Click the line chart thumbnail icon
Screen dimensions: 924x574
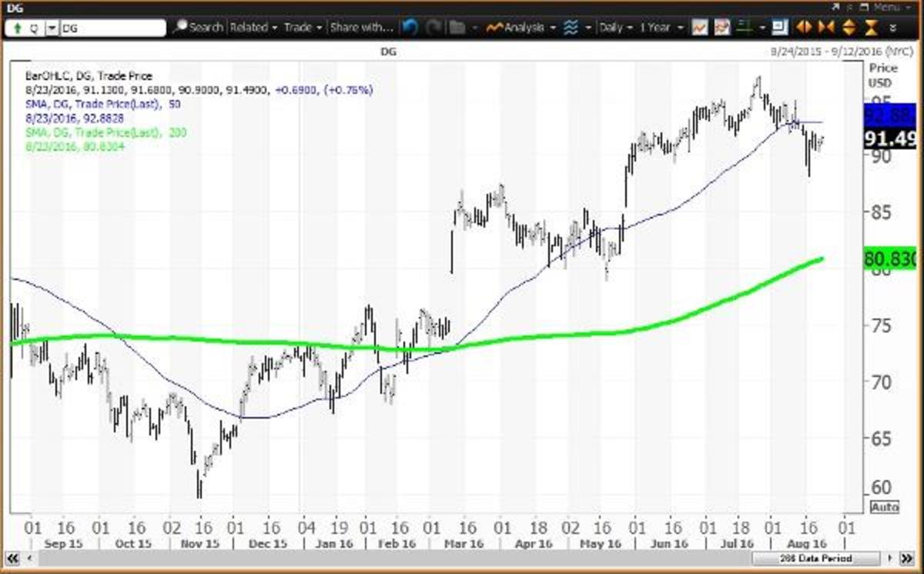[x=700, y=27]
